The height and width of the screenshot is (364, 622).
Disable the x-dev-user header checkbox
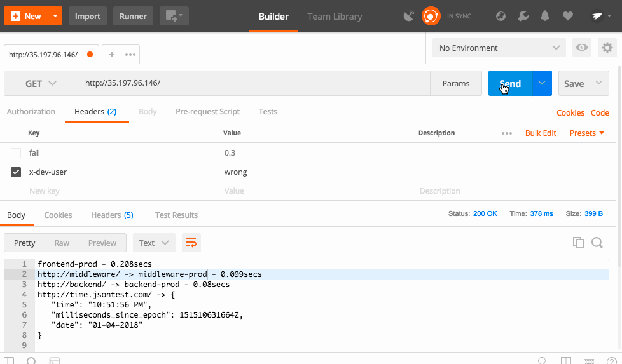(x=16, y=172)
